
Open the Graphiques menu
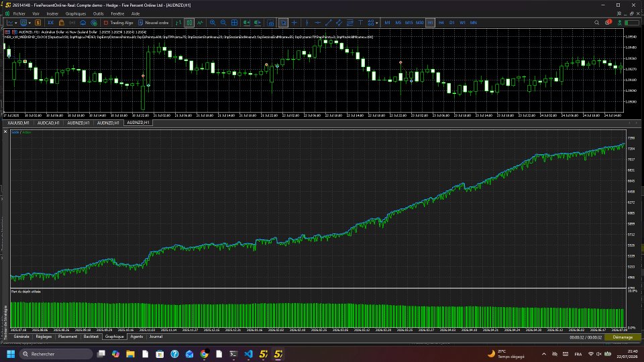tap(76, 13)
